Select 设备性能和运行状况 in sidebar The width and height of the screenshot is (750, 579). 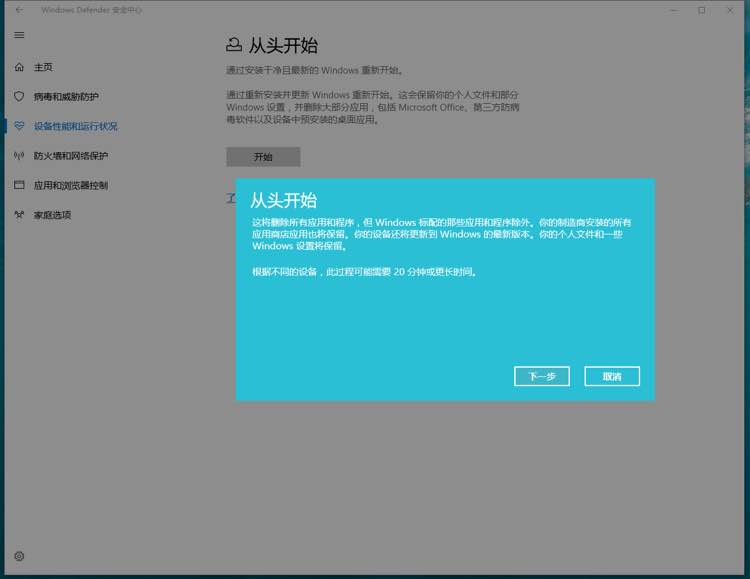click(76, 126)
